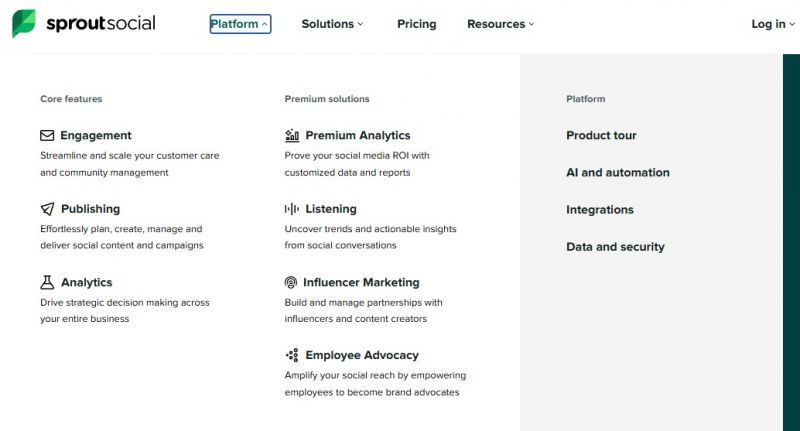Click the Analytics flask icon
The height and width of the screenshot is (431, 800).
[x=47, y=282]
